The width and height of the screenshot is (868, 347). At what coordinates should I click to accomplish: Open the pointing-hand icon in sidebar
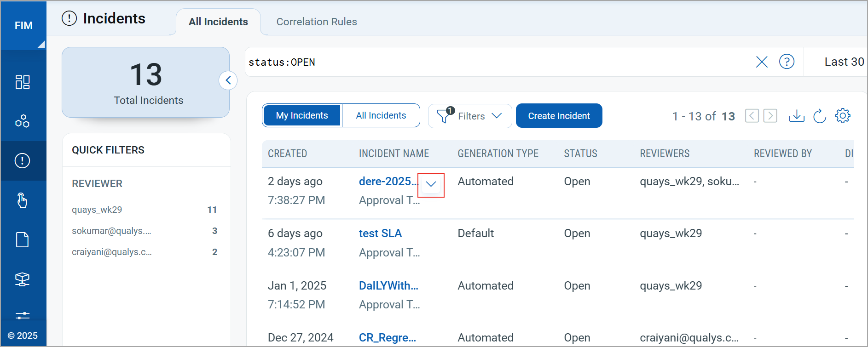tap(23, 200)
